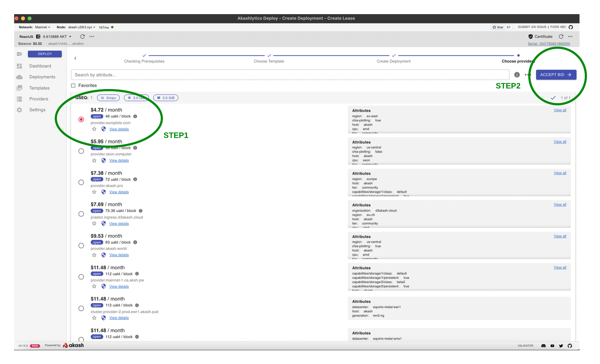This screenshot has height=364, width=600.
Task: Choose the praetor.ingress.d3akash.cloud bid radio
Action: pyautogui.click(x=81, y=214)
